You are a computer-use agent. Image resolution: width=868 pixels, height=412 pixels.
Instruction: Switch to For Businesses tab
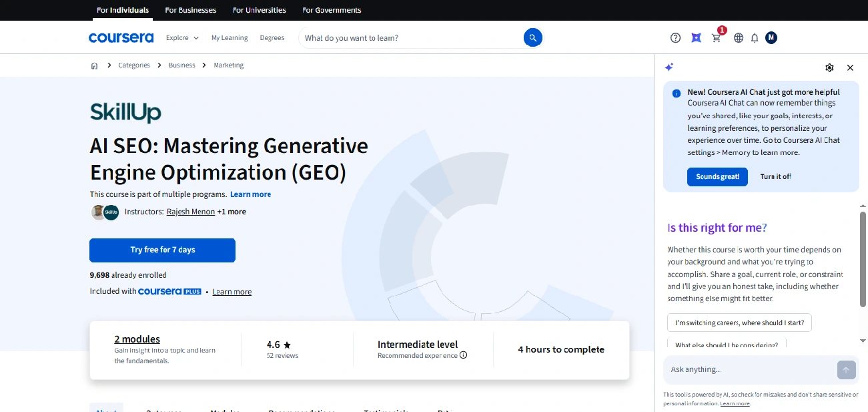[x=191, y=10]
